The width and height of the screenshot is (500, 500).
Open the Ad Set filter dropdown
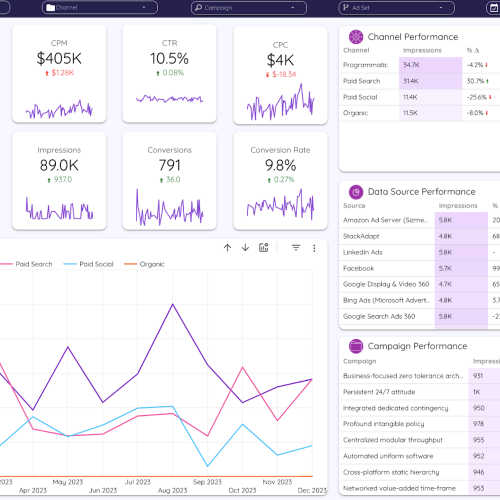click(x=396, y=7)
